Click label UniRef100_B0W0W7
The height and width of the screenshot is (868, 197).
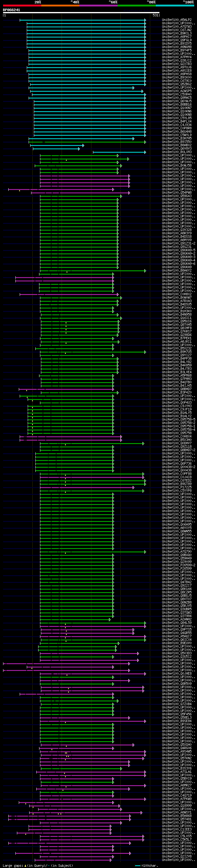(x=177, y=298)
